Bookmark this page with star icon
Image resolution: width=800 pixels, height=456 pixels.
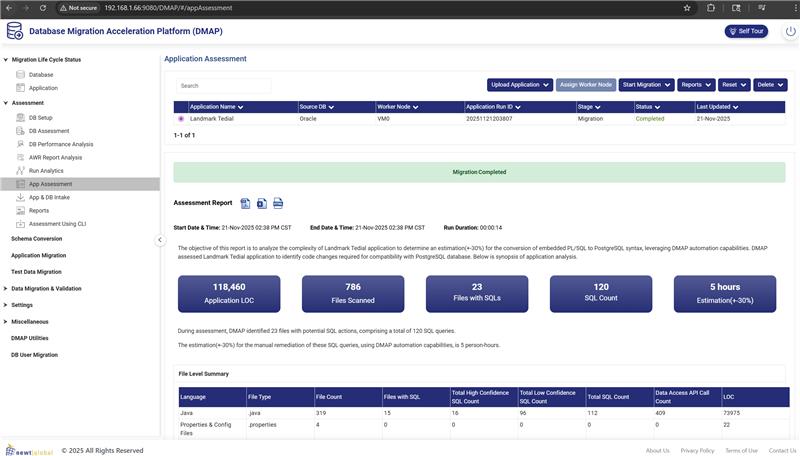(687, 7)
